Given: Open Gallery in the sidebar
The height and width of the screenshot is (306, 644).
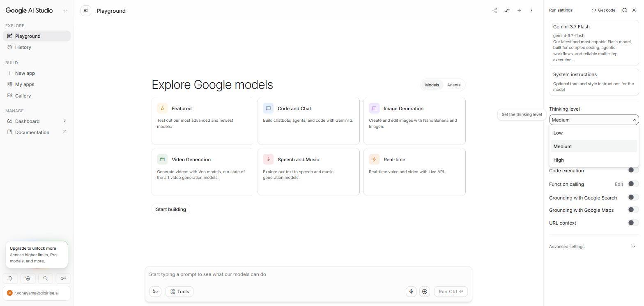Looking at the screenshot, I should [37, 96].
